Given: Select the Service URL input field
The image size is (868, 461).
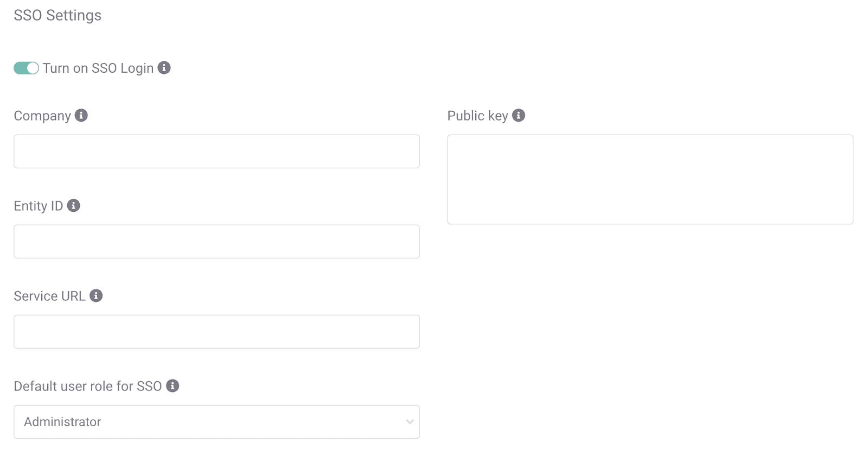Looking at the screenshot, I should pos(216,332).
